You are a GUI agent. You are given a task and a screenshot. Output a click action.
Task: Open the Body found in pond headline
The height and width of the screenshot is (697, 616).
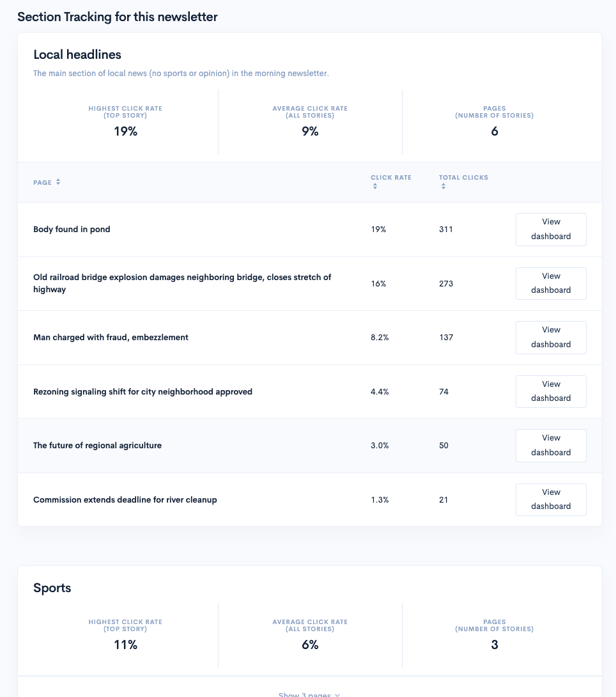[72, 229]
